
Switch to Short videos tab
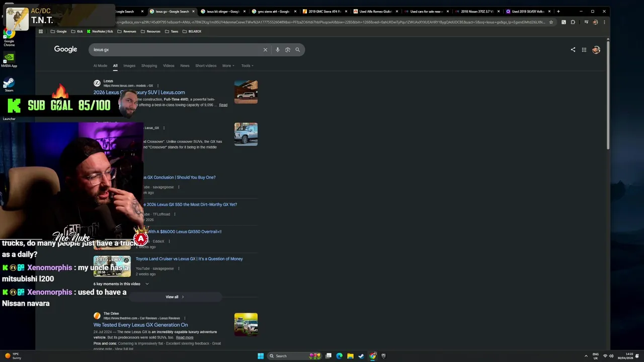206,65
